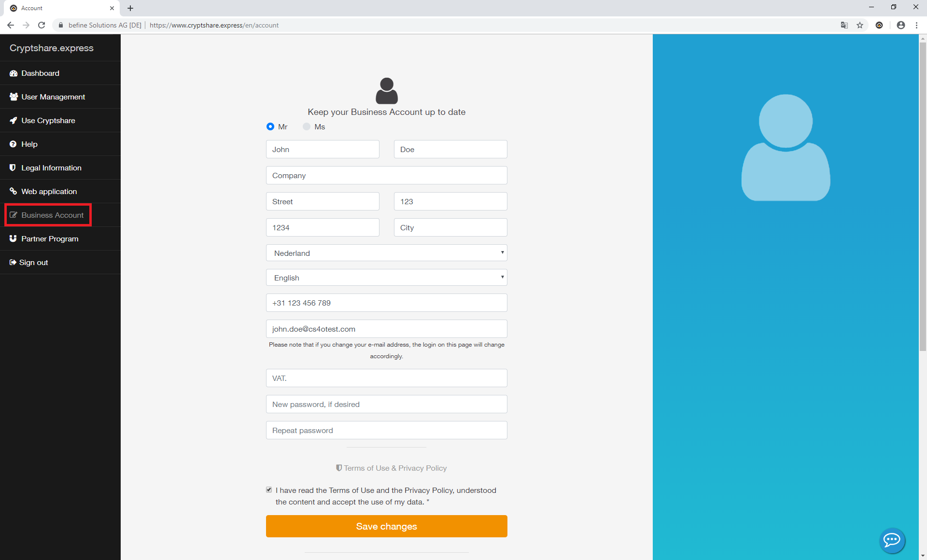Image resolution: width=927 pixels, height=560 pixels.
Task: Click the Legal Information shield icon
Action: coord(13,168)
